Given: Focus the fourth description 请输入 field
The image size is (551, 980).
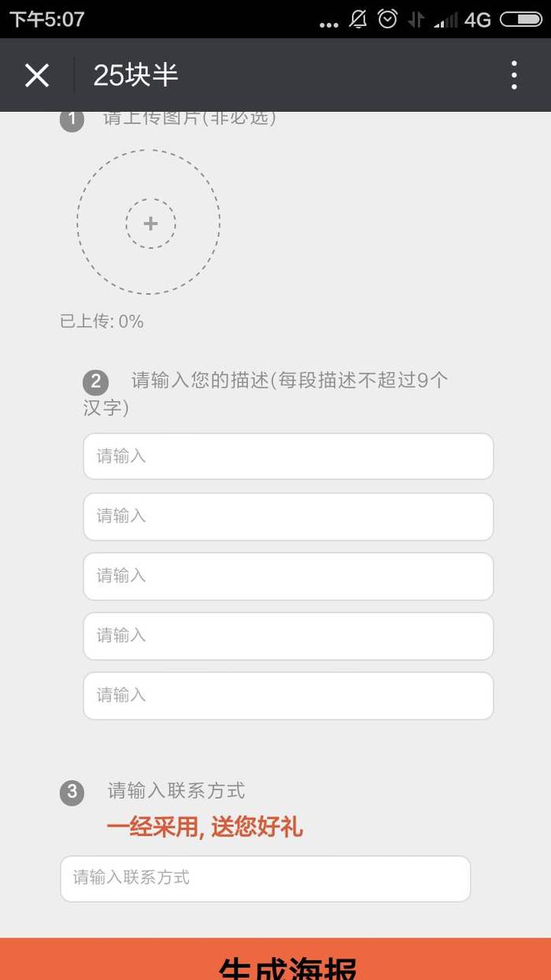Looking at the screenshot, I should coord(288,636).
